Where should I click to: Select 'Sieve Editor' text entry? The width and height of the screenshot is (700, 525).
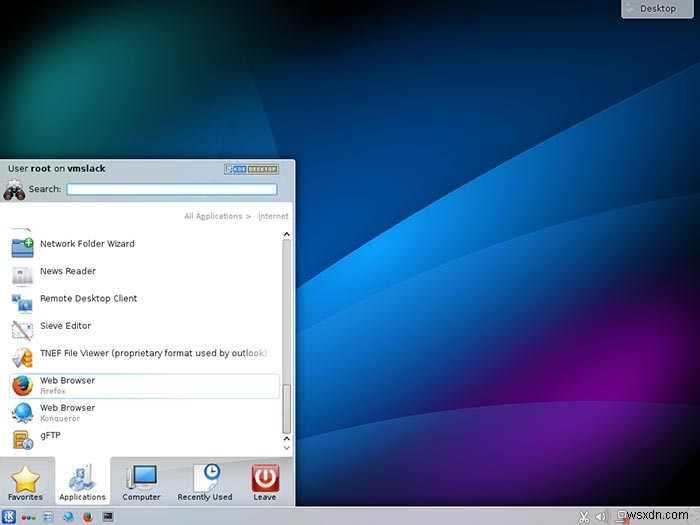65,325
